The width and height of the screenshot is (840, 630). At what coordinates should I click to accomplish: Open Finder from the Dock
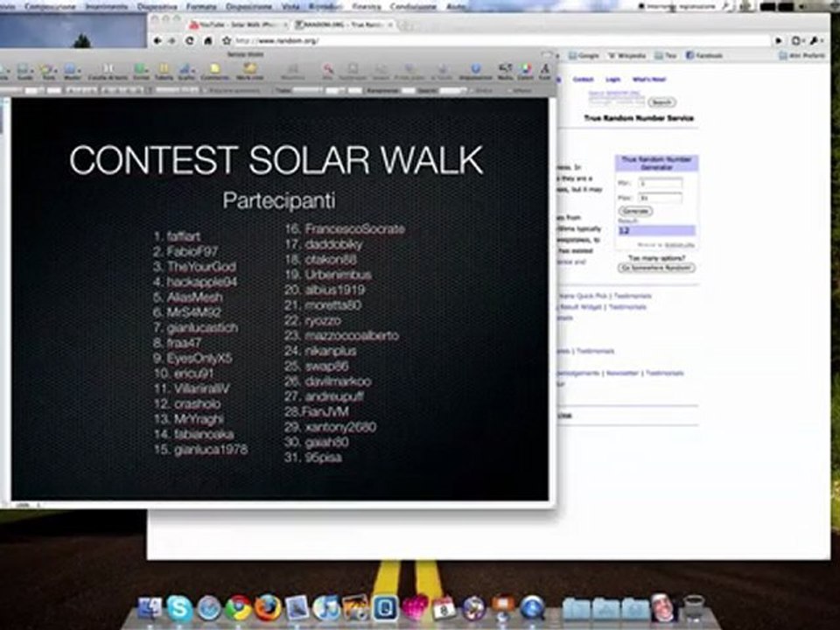tap(149, 609)
